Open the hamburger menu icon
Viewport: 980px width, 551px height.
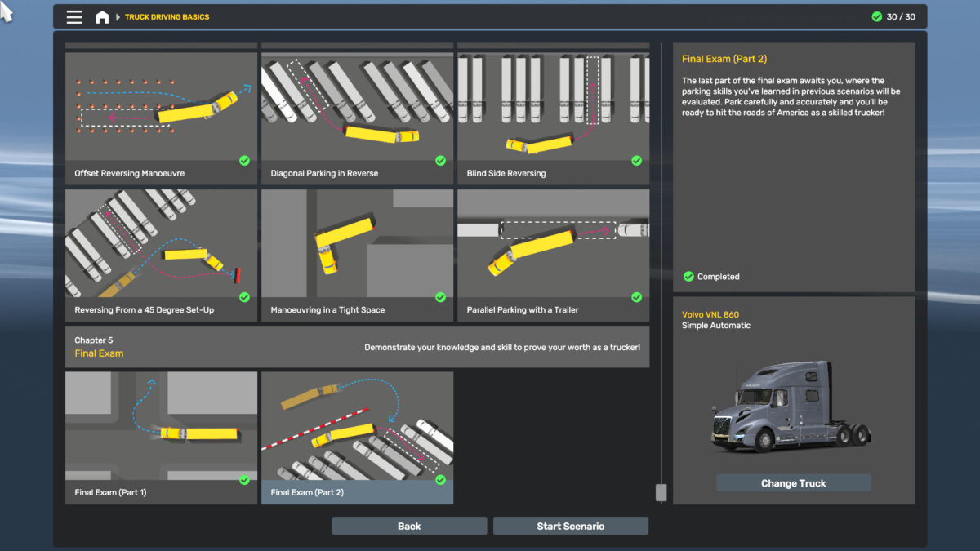[74, 17]
